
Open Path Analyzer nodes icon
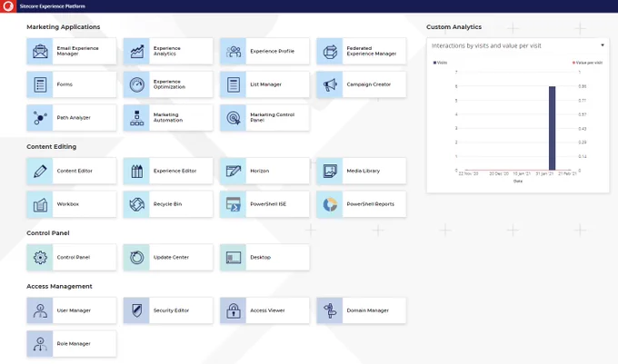coord(40,118)
